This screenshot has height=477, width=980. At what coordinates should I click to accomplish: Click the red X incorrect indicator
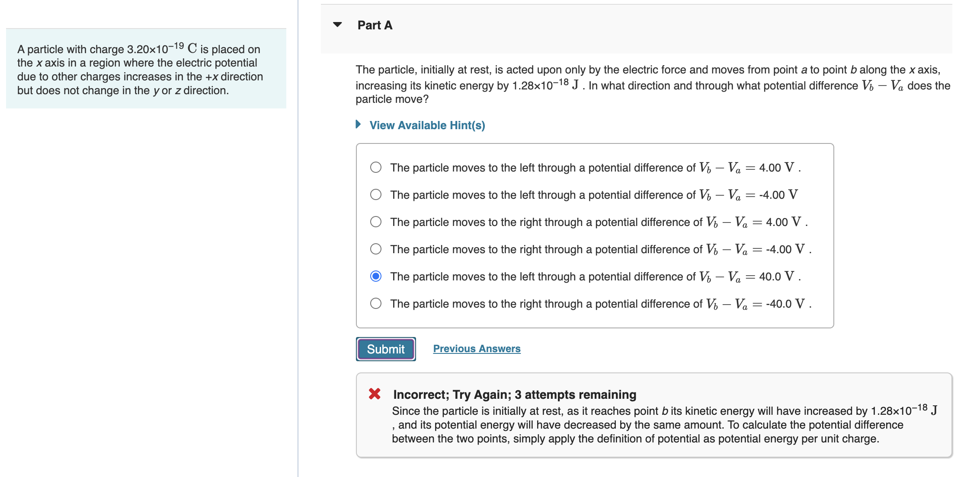coord(375,394)
